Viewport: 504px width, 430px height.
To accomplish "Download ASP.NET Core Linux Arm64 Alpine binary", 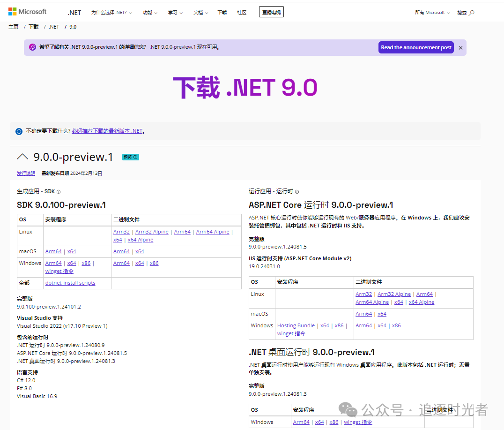I will 372,302.
